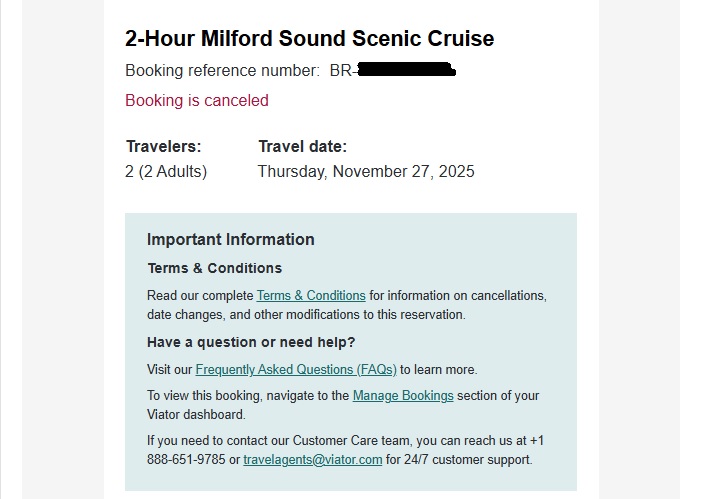Click the Booking reference number label
Image resolution: width=701 pixels, height=499 pixels.
[222, 71]
